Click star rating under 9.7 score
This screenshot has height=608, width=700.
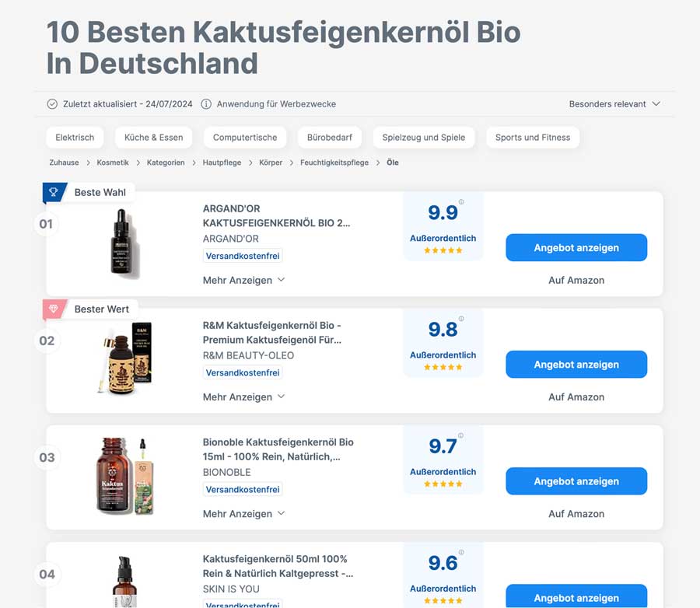[443, 484]
